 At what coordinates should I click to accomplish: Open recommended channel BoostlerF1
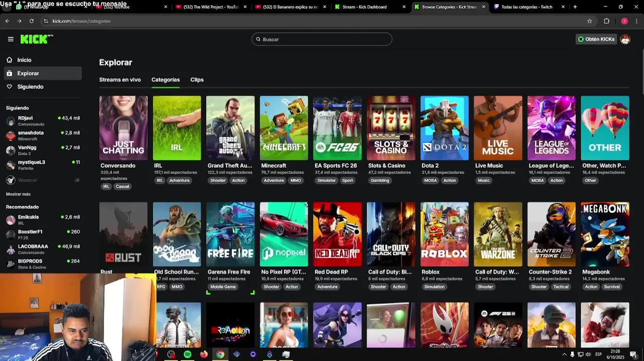click(x=43, y=234)
